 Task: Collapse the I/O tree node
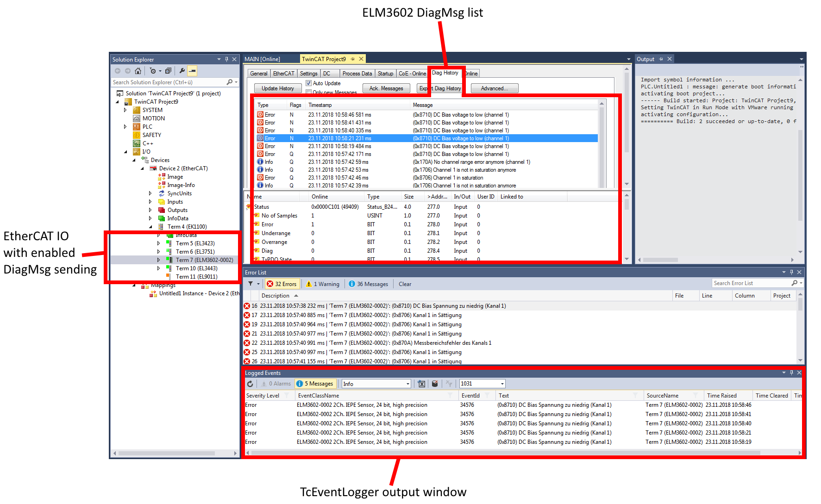click(125, 152)
